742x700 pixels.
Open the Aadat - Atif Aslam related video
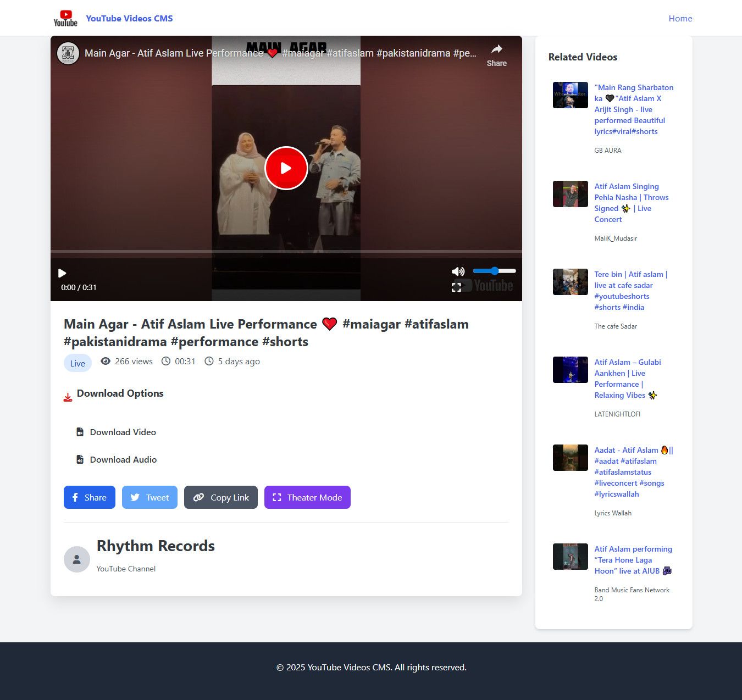pyautogui.click(x=634, y=472)
